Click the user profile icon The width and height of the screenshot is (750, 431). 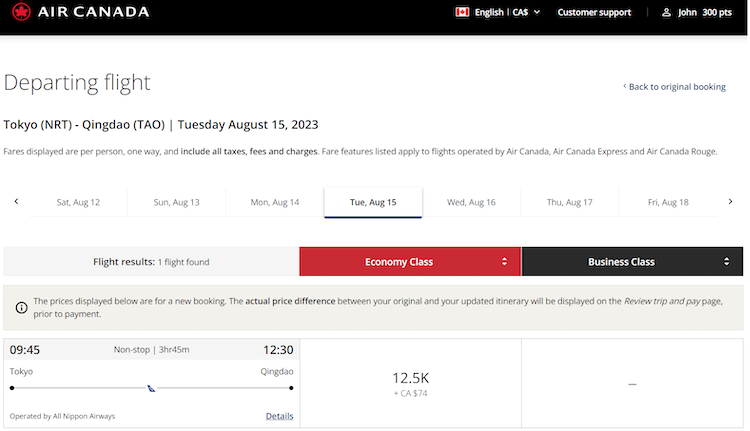coord(666,12)
